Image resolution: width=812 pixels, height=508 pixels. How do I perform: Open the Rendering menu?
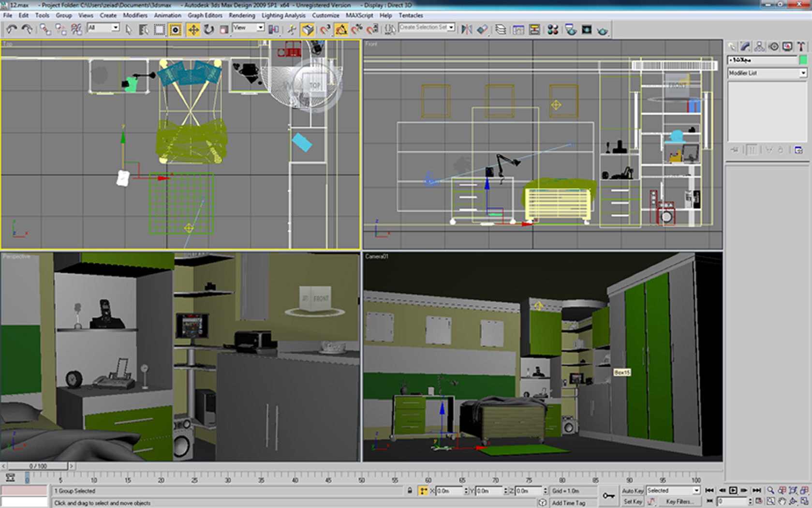(242, 15)
